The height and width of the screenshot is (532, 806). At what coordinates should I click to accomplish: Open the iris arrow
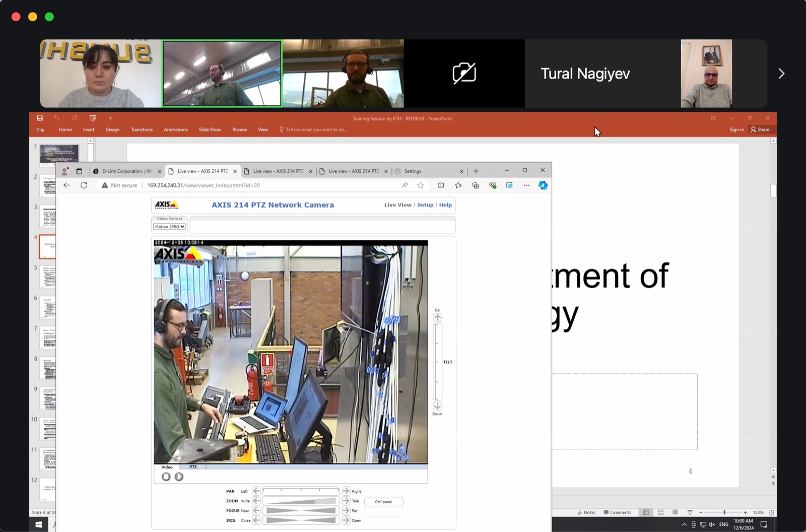pyautogui.click(x=346, y=520)
